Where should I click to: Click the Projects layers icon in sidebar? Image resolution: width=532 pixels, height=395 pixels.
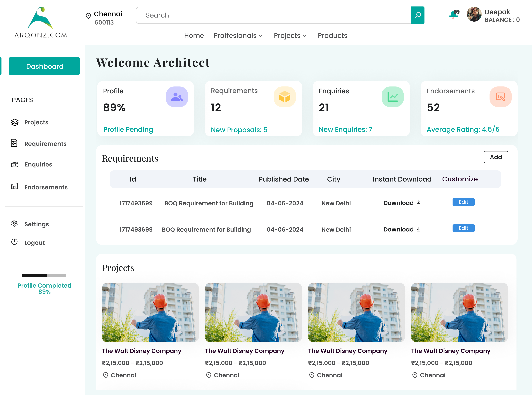[x=15, y=122]
